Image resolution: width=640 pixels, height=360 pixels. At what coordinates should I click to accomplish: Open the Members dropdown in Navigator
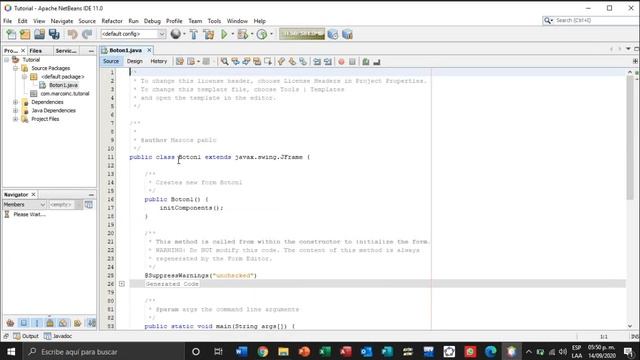[x=24, y=204]
